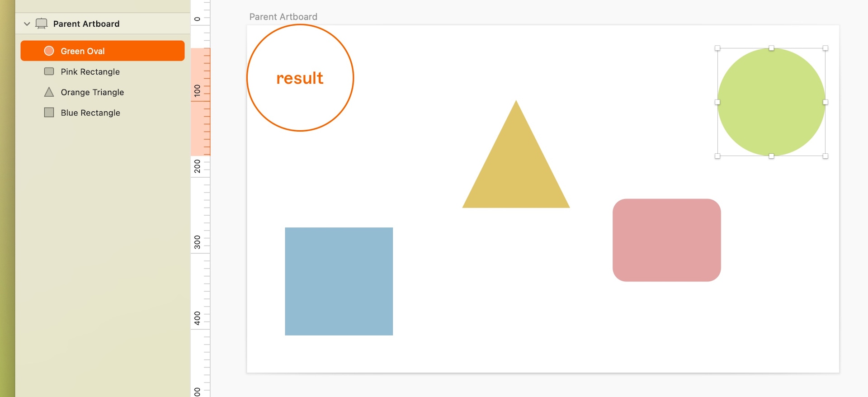Click the Blue Rectangle layer's square icon
Image resolution: width=868 pixels, height=397 pixels.
pos(49,112)
